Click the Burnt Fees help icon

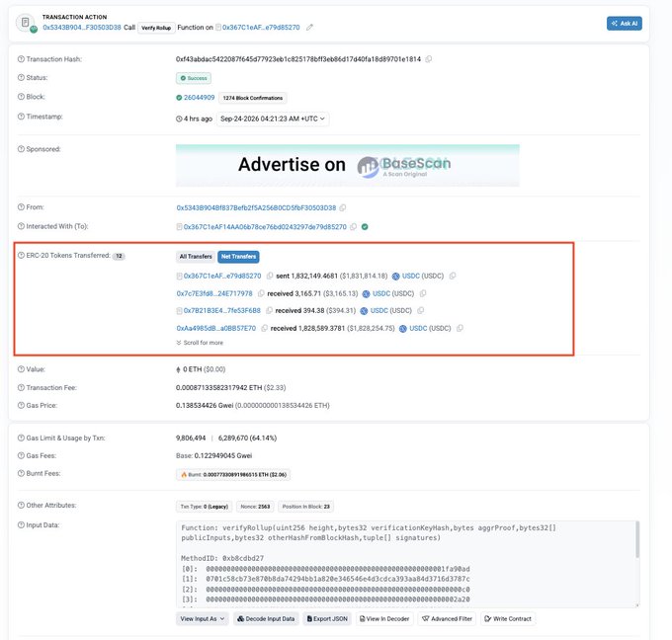pos(21,473)
